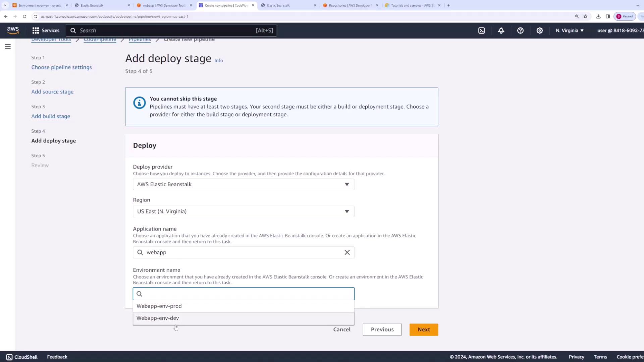This screenshot has height=362, width=644.
Task: Open the notifications bell icon
Action: point(501,31)
